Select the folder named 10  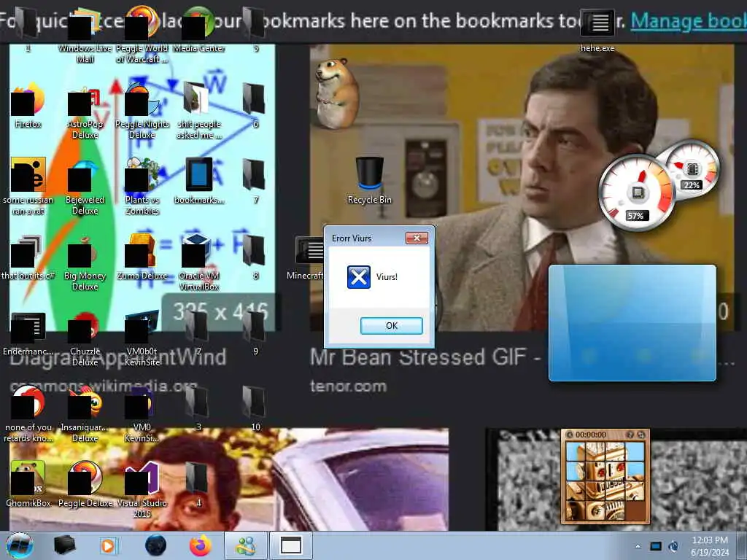point(255,408)
